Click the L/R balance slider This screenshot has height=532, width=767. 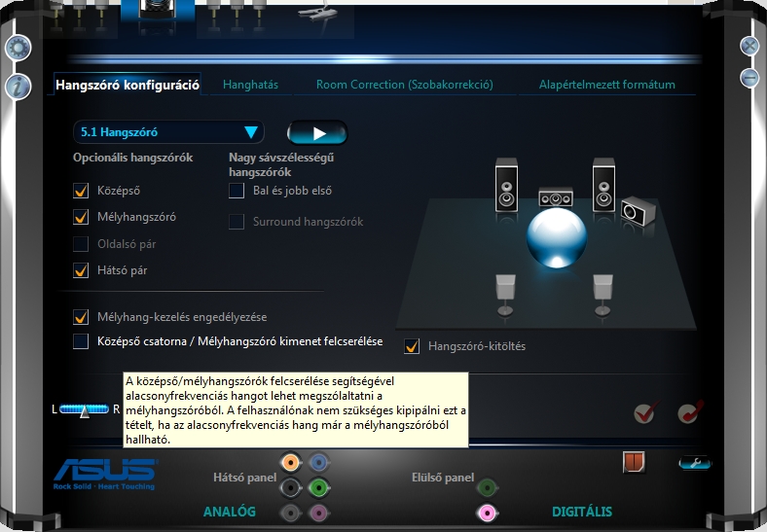click(84, 409)
